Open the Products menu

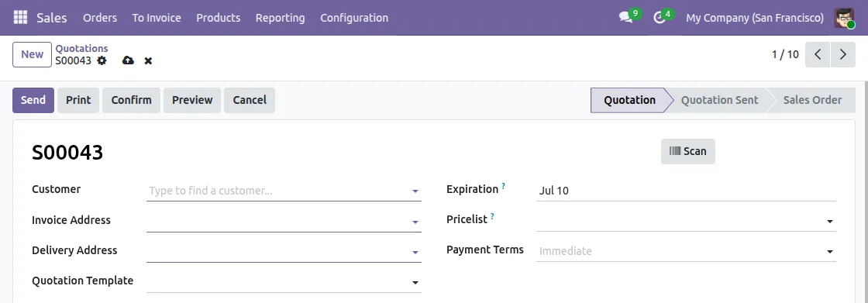coord(218,18)
